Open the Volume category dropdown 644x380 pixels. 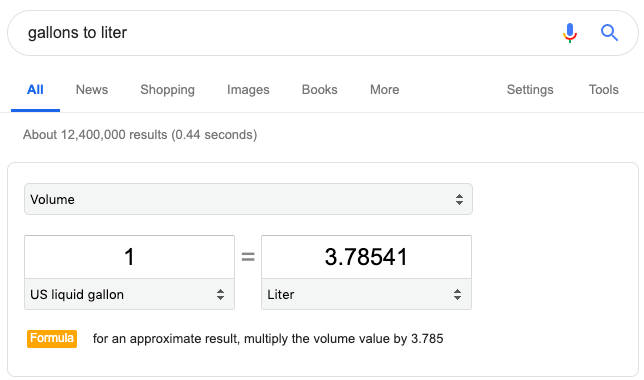pos(248,199)
